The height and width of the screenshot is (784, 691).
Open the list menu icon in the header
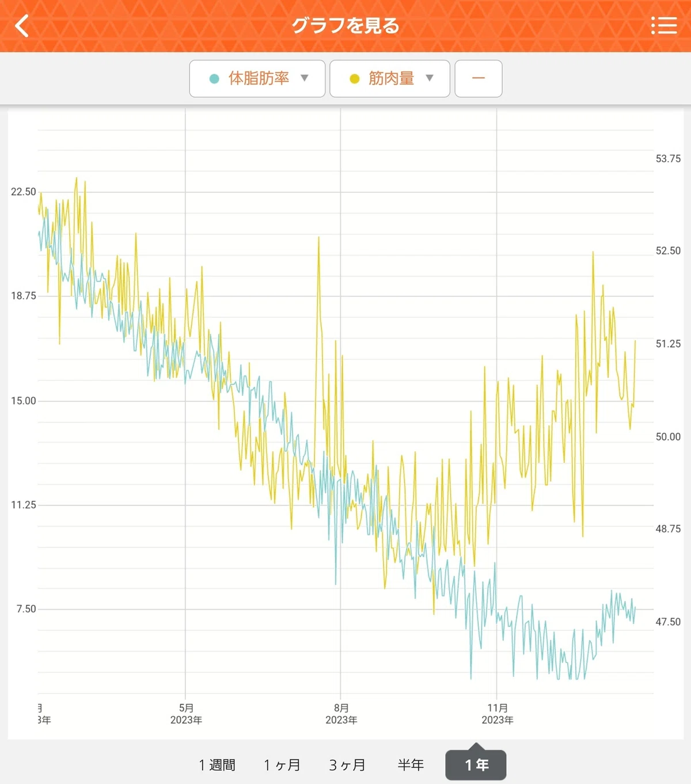664,25
